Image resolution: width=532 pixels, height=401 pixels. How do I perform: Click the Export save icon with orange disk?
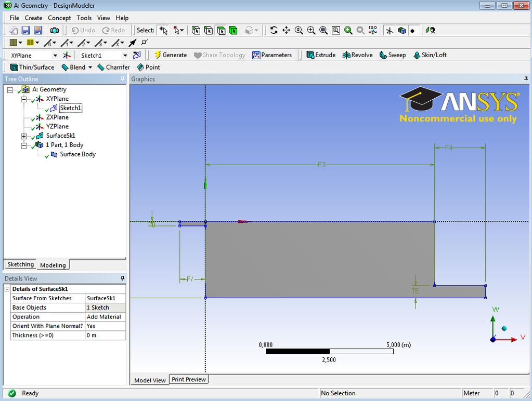(38, 31)
